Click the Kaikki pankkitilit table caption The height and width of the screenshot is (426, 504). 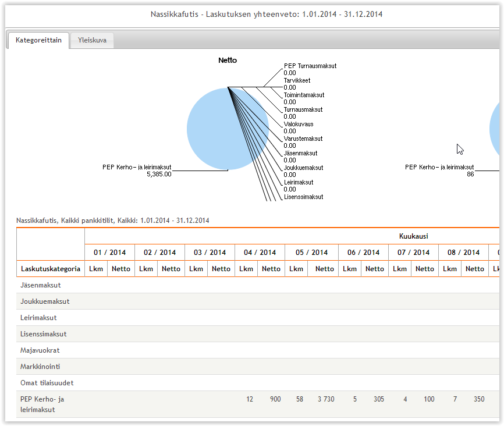click(x=112, y=221)
